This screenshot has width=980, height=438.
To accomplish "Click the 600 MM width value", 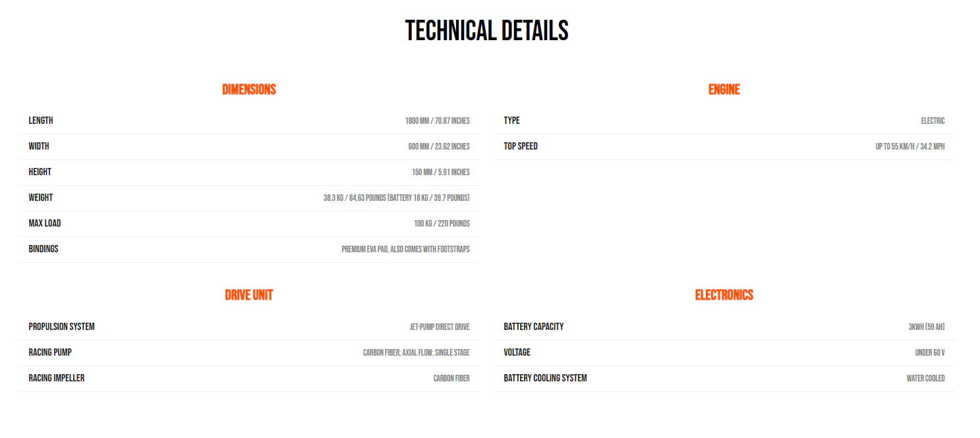I will coord(439,146).
